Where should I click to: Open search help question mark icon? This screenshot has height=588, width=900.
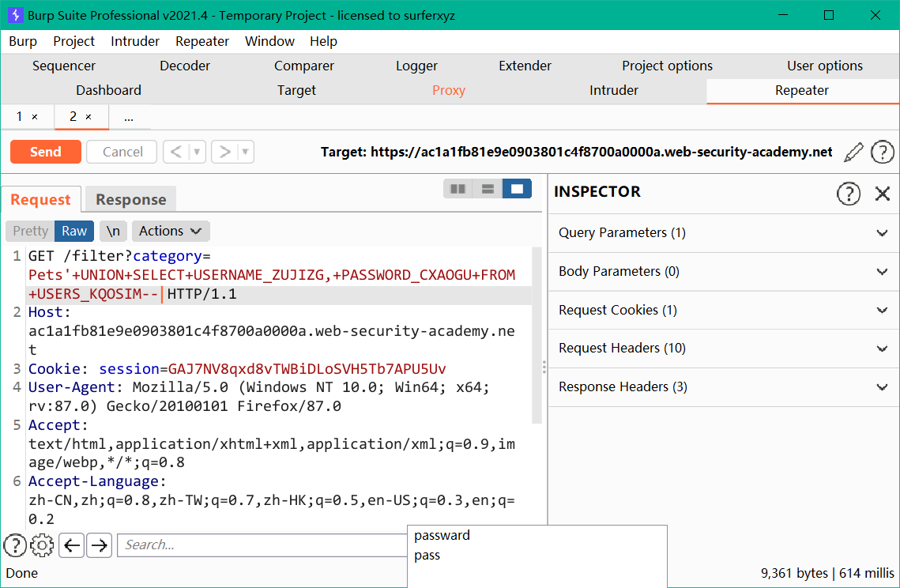(15, 545)
